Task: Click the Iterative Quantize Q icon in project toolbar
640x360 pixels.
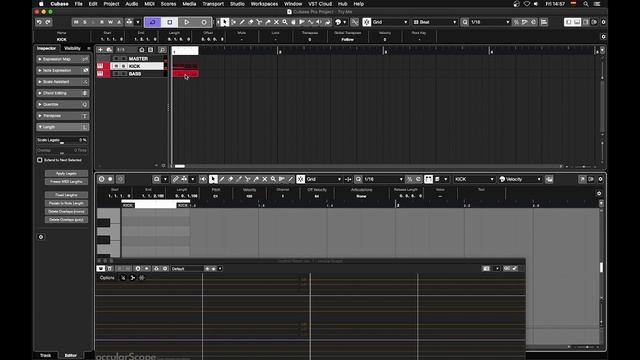Action: pos(465,22)
